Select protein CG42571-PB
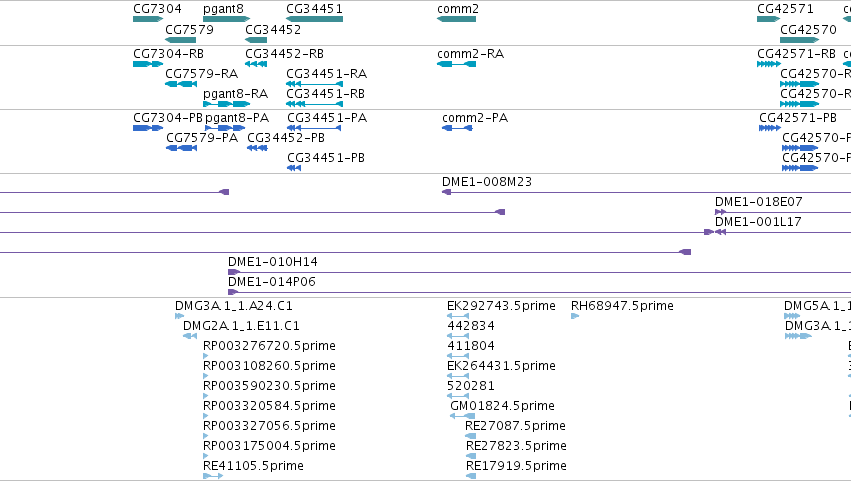 point(798,118)
